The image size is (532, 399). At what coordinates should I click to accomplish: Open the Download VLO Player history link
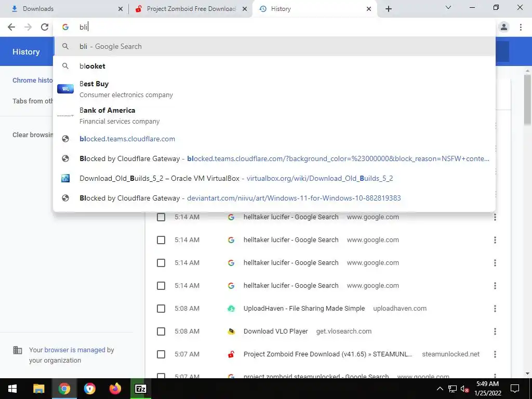click(275, 331)
